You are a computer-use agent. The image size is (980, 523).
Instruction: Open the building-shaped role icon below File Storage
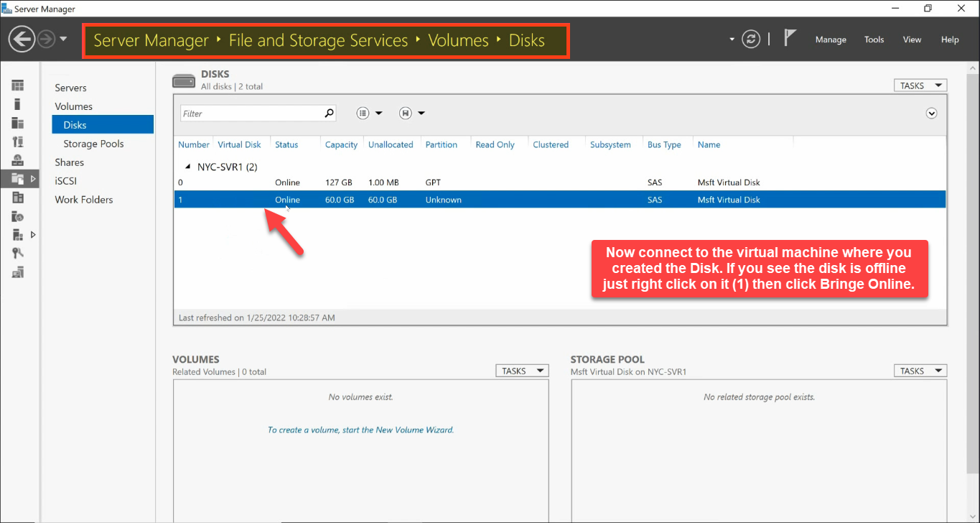18,198
